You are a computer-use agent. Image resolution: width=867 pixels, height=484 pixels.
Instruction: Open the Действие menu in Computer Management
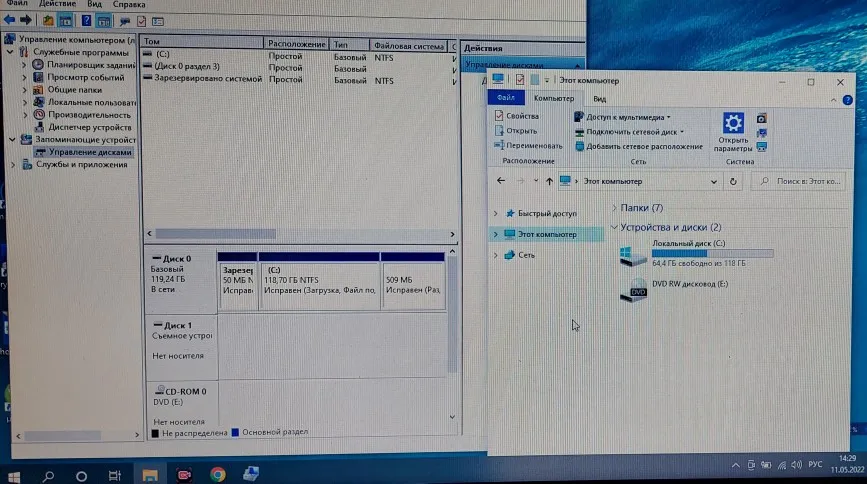(58, 4)
